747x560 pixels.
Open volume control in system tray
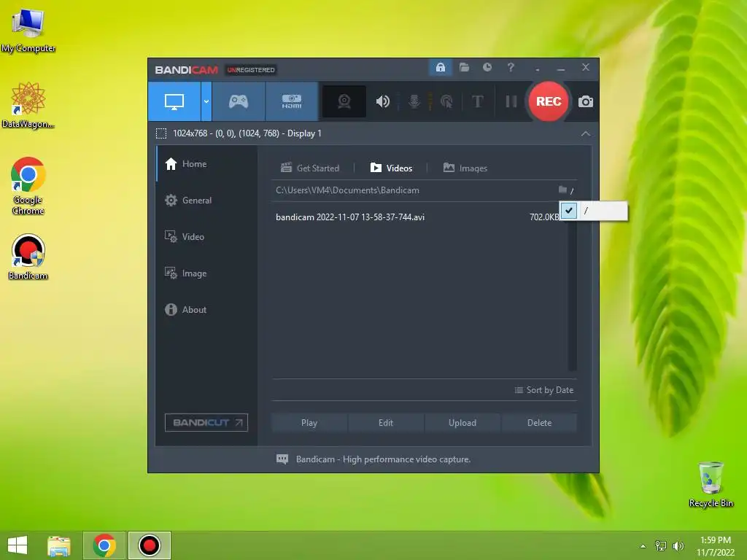point(678,545)
